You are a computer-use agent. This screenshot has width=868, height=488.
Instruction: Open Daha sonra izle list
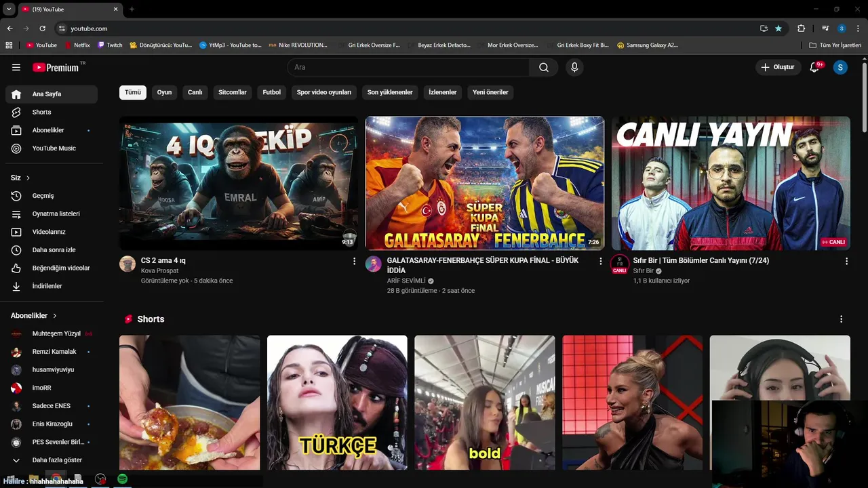52,250
